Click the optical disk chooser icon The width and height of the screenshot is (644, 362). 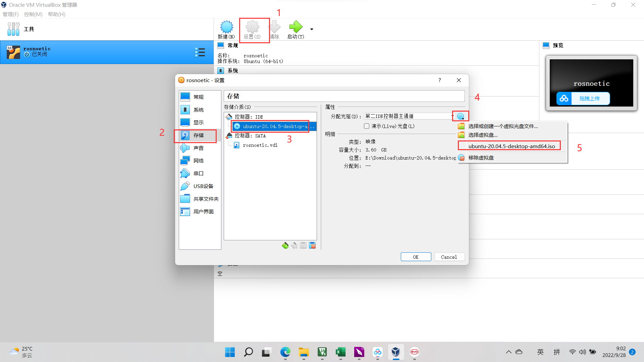tap(461, 116)
